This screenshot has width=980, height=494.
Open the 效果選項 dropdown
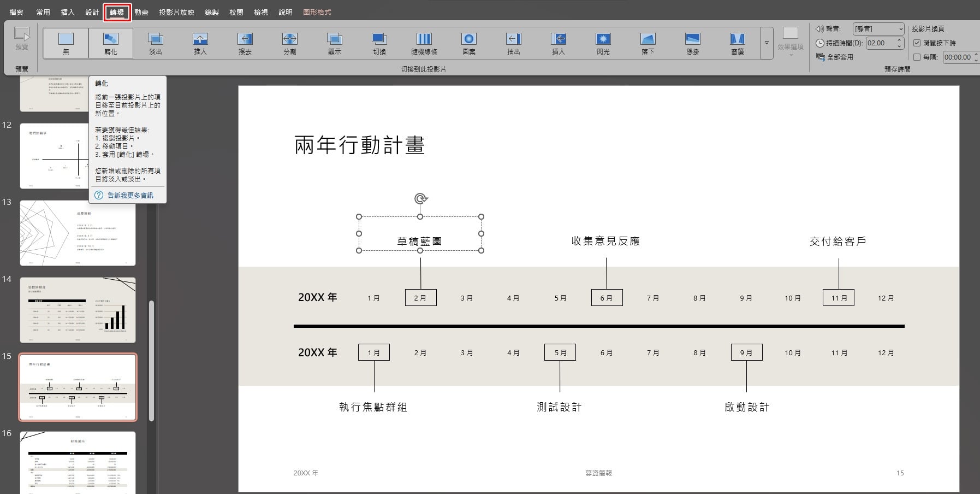click(790, 42)
